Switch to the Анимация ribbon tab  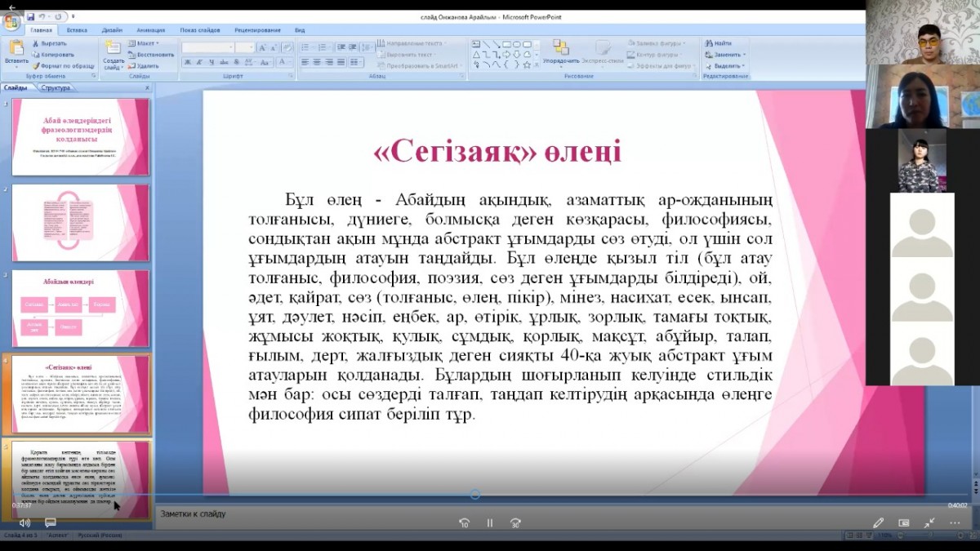(150, 30)
